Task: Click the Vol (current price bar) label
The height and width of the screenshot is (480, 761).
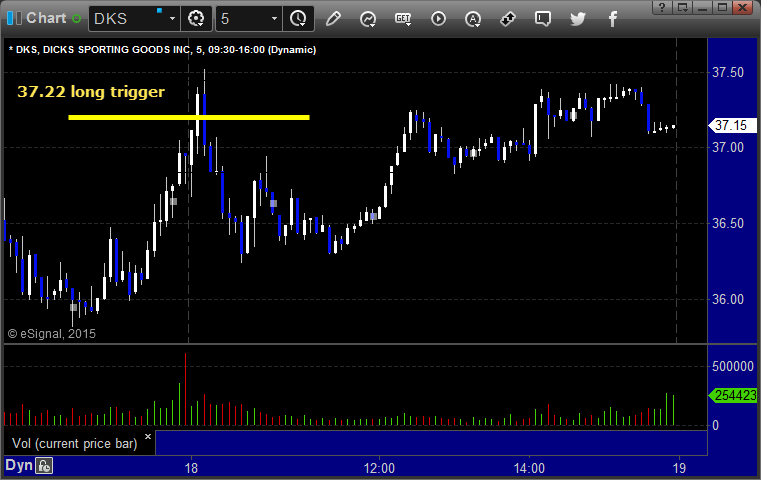Action: tap(75, 444)
